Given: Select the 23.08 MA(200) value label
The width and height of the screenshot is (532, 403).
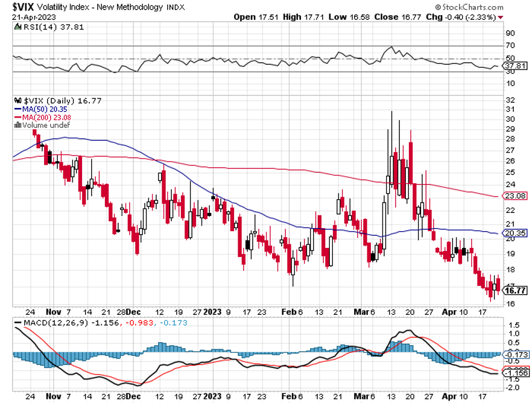Looking at the screenshot, I should tap(515, 195).
